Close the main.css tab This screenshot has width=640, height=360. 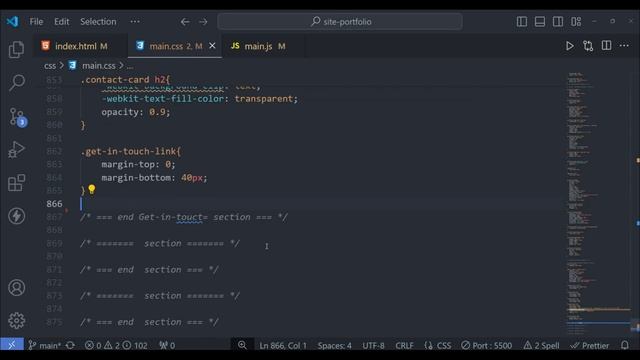pos(212,46)
